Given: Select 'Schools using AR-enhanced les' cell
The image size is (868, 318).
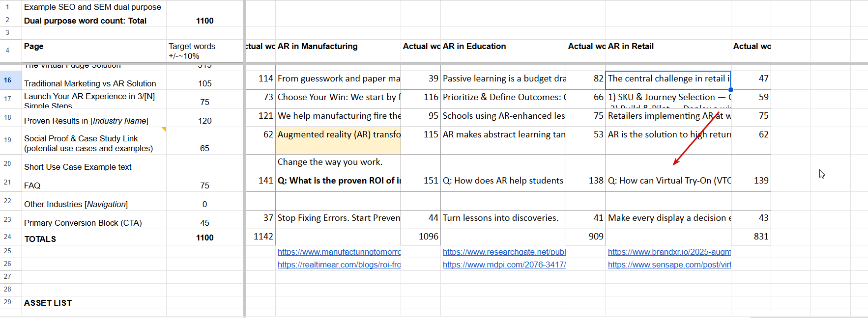Looking at the screenshot, I should [x=503, y=118].
